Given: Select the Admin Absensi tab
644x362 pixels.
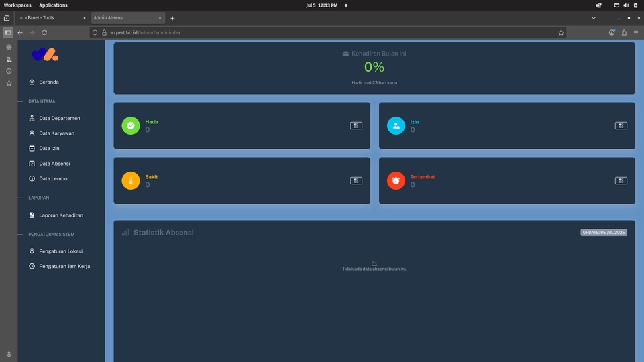Looking at the screenshot, I should point(127,17).
